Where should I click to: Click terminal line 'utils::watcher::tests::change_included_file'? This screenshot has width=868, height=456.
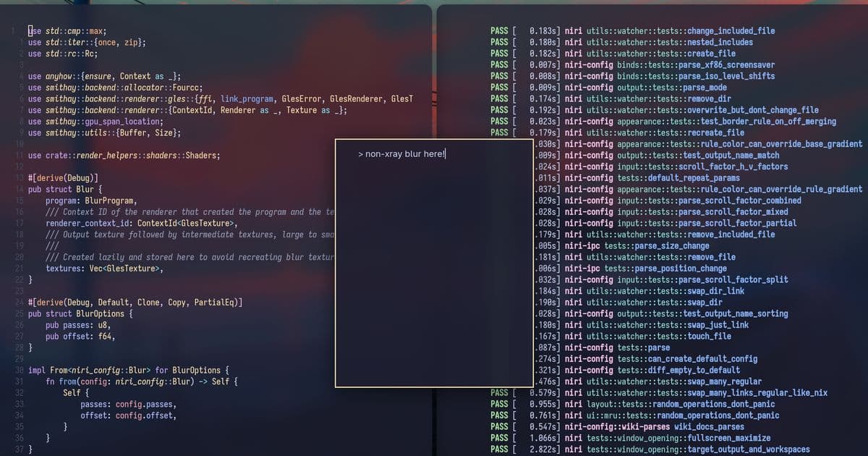(681, 31)
